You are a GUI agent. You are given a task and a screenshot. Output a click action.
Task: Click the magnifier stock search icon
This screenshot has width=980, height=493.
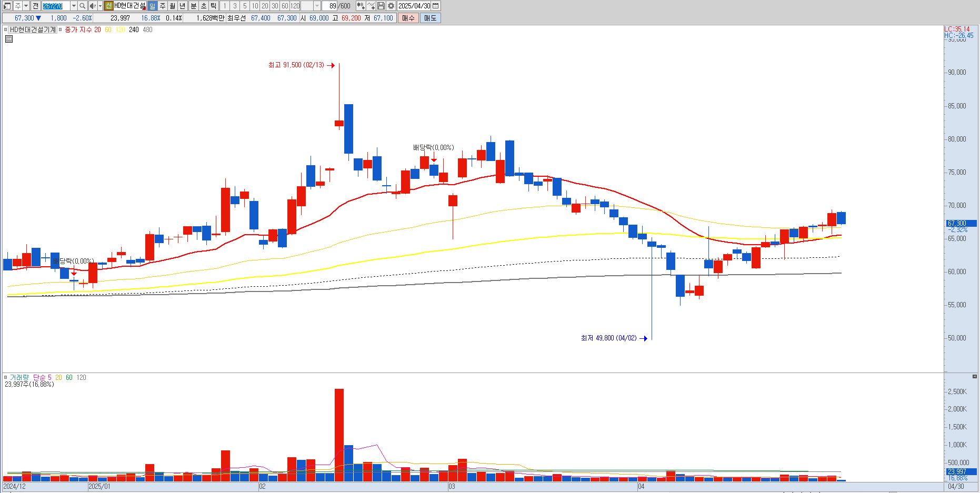pyautogui.click(x=83, y=6)
